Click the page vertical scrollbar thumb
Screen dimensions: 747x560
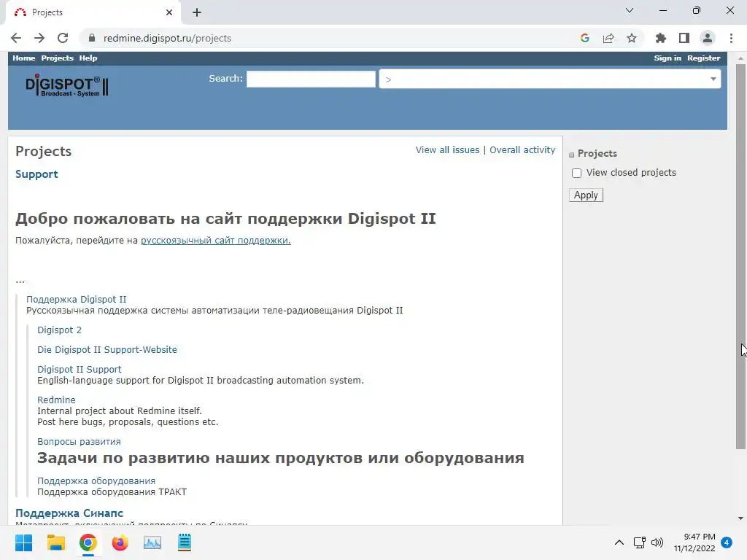point(740,256)
